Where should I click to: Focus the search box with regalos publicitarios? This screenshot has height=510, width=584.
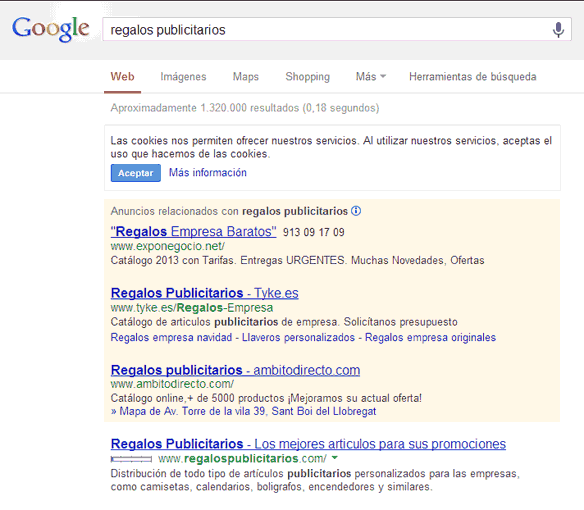click(x=337, y=29)
